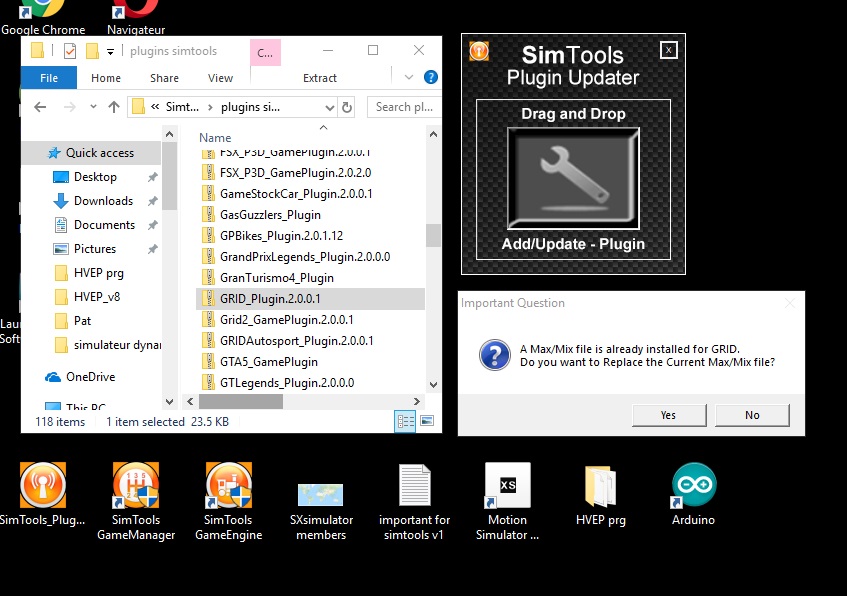The width and height of the screenshot is (847, 596).
Task: Close the SimTools Plugin Updater window
Action: [668, 50]
